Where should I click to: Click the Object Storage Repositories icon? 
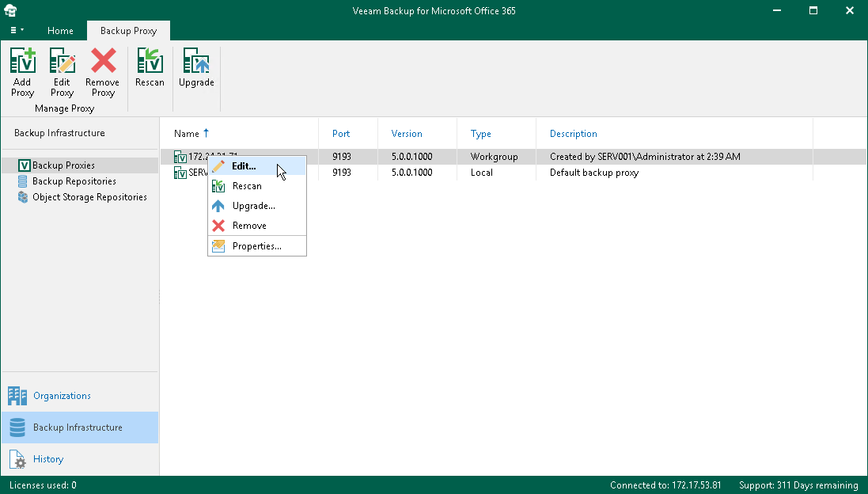pyautogui.click(x=23, y=197)
